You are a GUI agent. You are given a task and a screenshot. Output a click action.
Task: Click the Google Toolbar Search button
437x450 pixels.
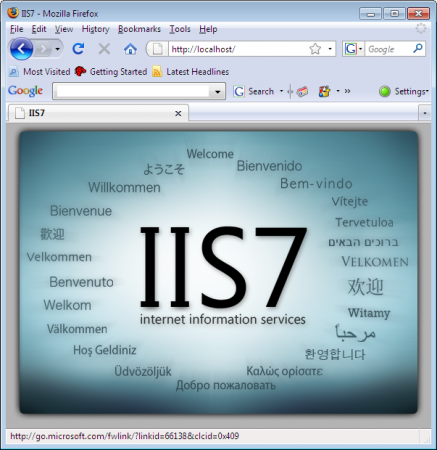coord(254,91)
